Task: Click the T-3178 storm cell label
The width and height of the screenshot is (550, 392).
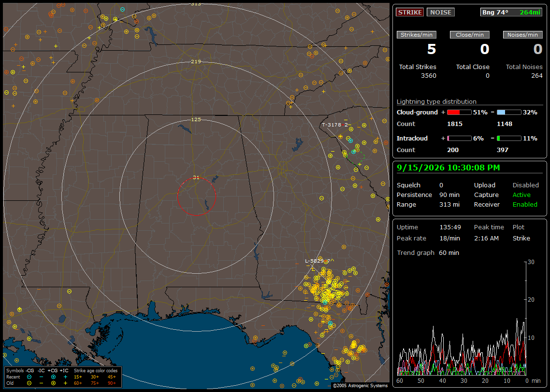Action: click(335, 125)
